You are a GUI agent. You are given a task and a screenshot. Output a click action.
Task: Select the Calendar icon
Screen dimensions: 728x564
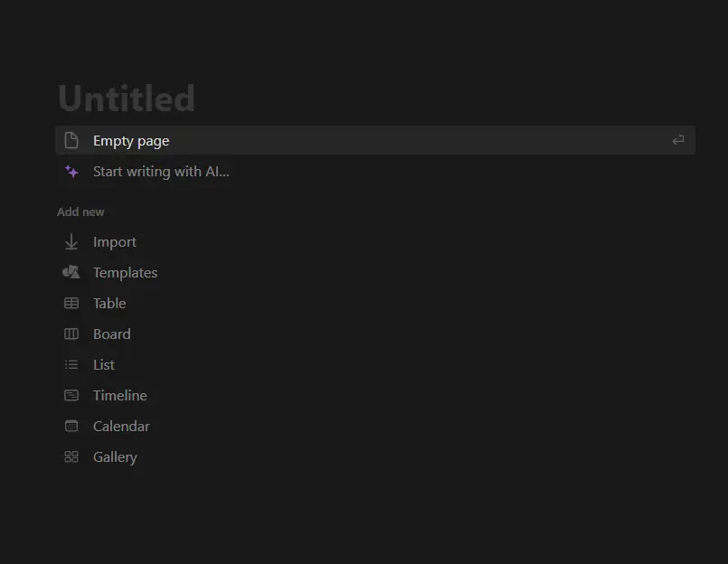tap(71, 426)
